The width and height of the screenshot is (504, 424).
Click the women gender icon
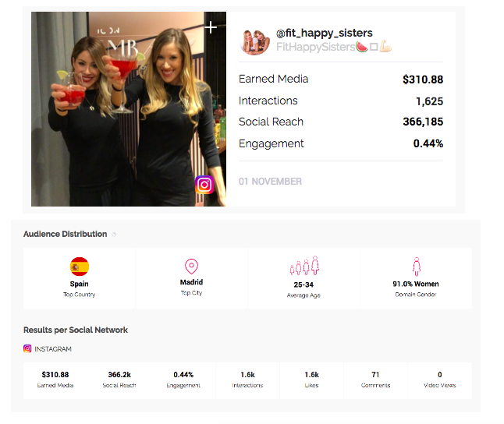(x=417, y=267)
